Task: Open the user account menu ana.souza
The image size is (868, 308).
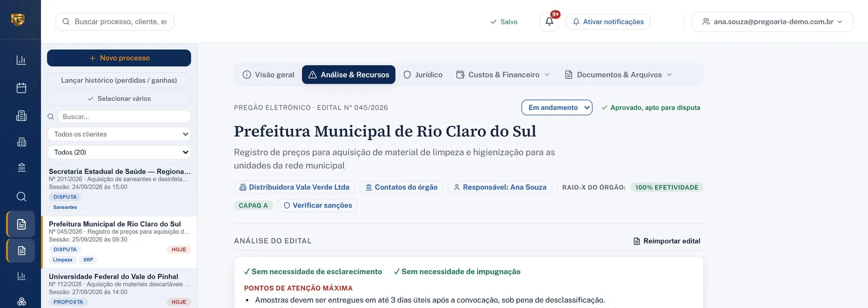Action: (x=773, y=22)
